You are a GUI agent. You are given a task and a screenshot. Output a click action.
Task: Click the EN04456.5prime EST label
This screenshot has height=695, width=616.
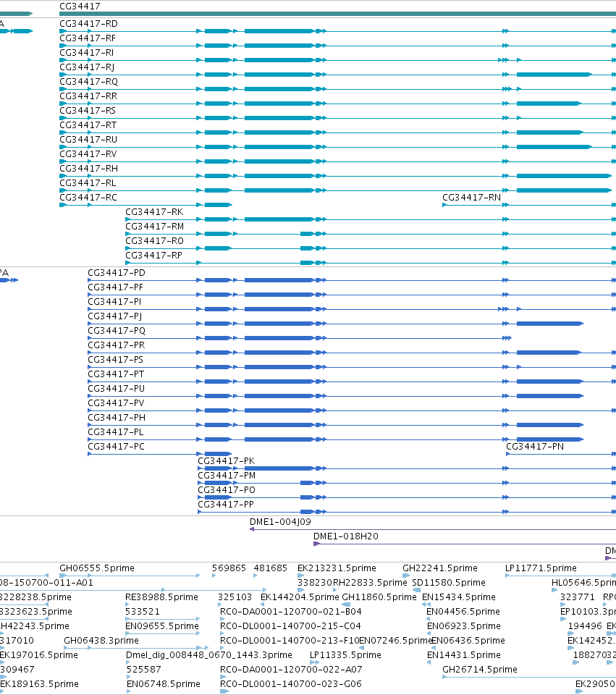[463, 612]
